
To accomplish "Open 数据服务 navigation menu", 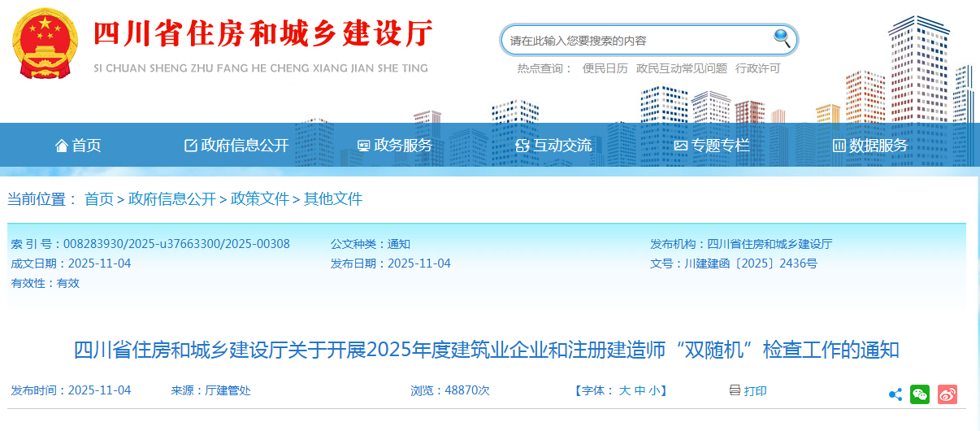I will (870, 146).
